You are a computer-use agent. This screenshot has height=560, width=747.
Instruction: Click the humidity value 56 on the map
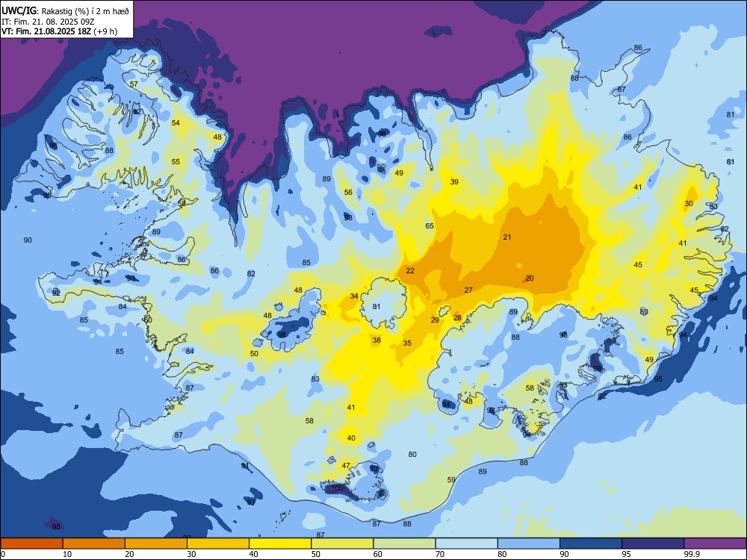click(x=348, y=192)
